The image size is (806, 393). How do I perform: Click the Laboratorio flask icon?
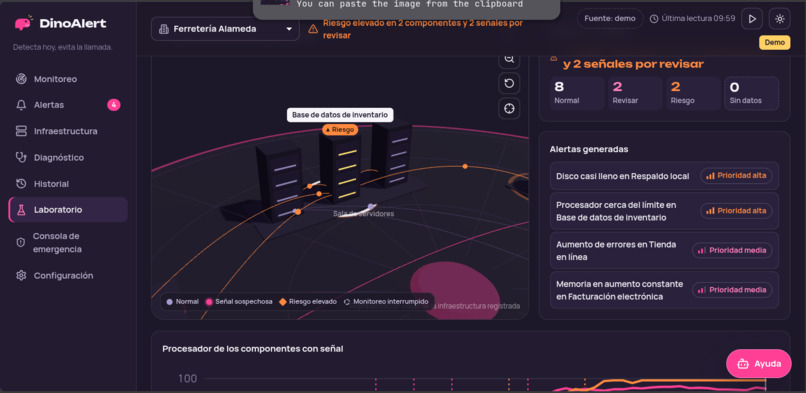click(x=21, y=210)
